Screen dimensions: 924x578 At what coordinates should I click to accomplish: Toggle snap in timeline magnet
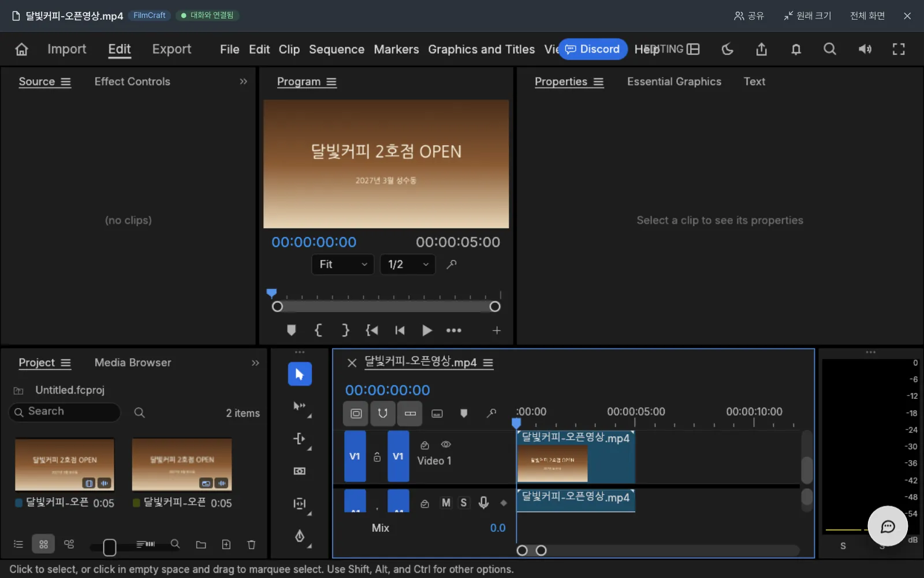[382, 413]
